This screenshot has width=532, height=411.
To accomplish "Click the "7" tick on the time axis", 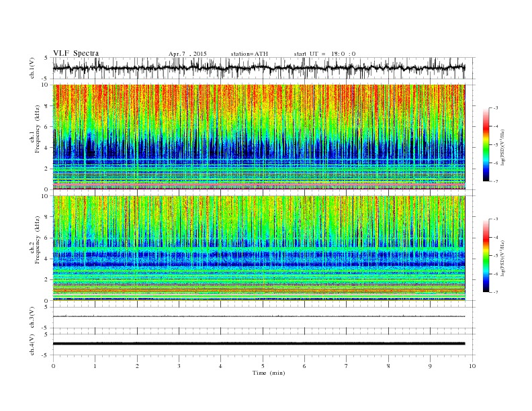I will [347, 366].
